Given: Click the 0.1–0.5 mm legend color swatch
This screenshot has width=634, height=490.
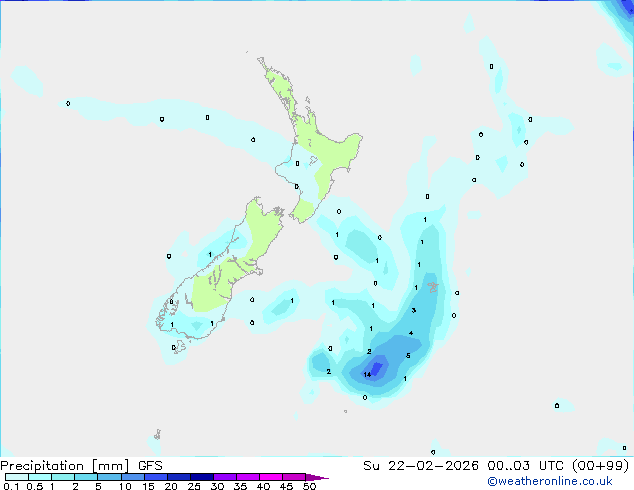Looking at the screenshot, I should (x=17, y=477).
